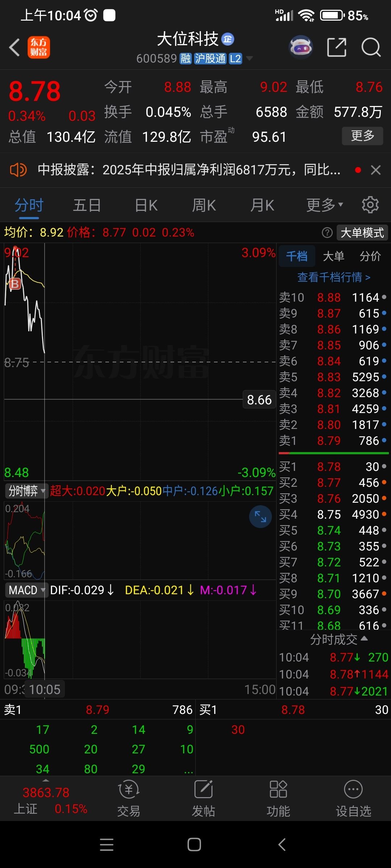Tap the share export icon
Viewport: 391px width, 868px height.
point(337,47)
